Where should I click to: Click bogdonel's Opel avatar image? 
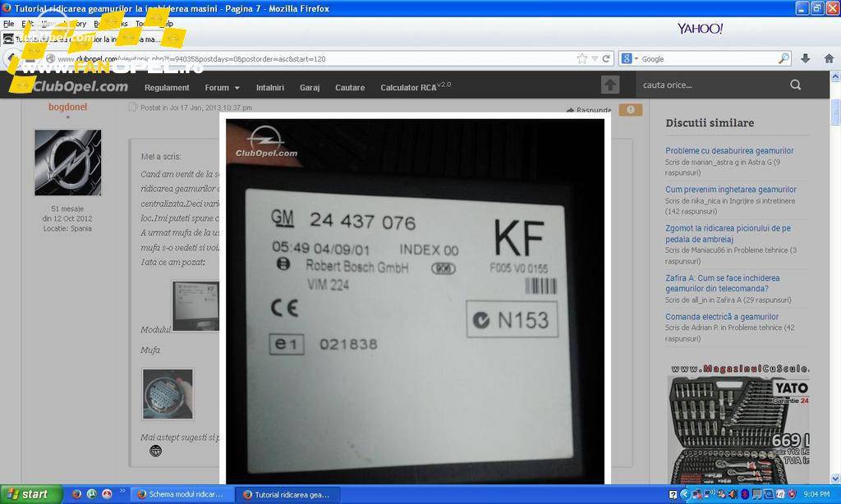pos(67,163)
